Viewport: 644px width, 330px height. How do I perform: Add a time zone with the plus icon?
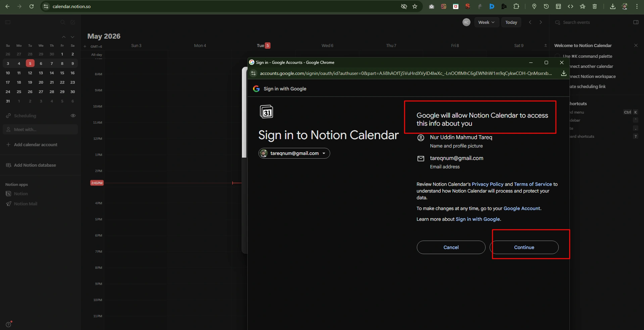[85, 46]
